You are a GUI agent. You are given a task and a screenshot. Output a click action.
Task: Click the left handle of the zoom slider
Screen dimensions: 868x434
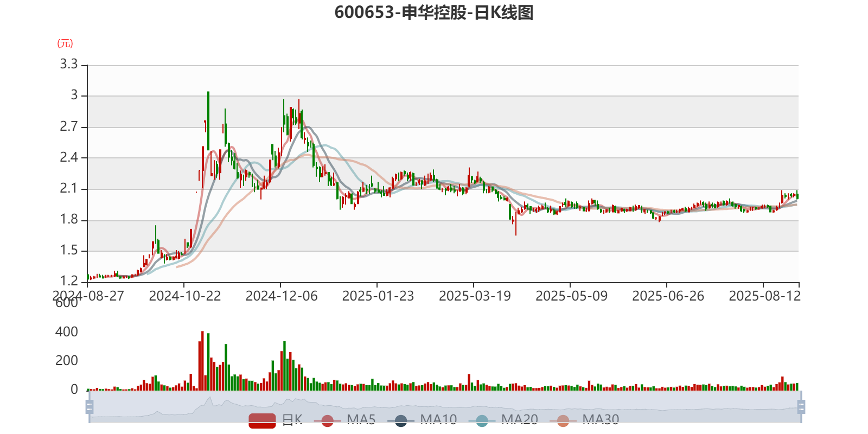[90, 407]
